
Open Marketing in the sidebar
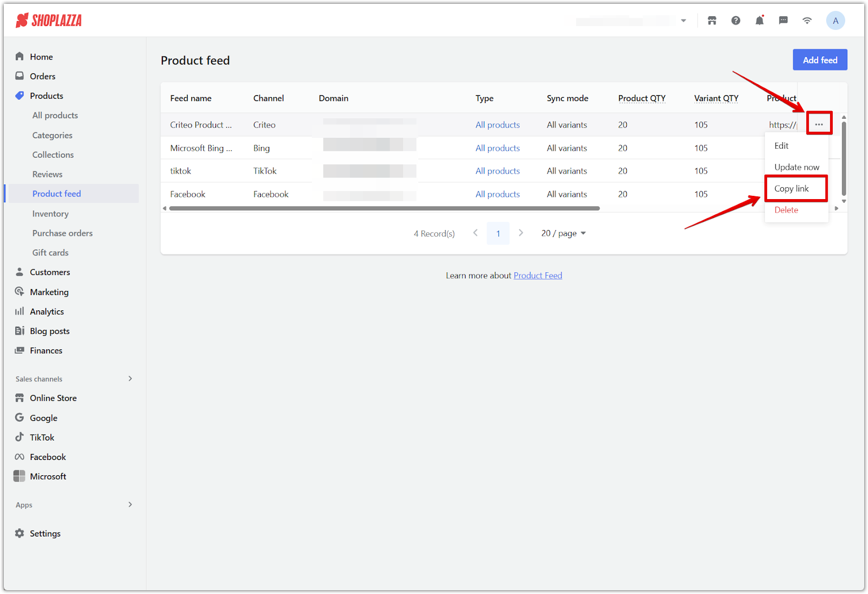(x=49, y=292)
